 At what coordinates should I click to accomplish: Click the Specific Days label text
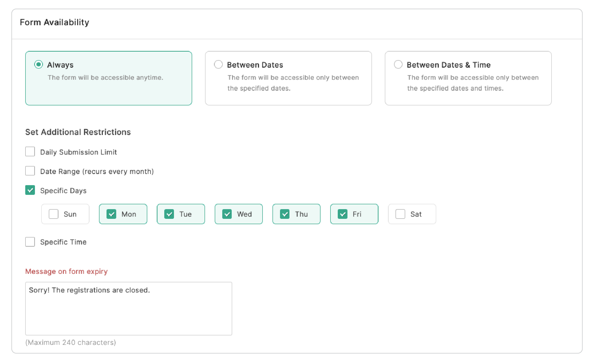click(63, 191)
